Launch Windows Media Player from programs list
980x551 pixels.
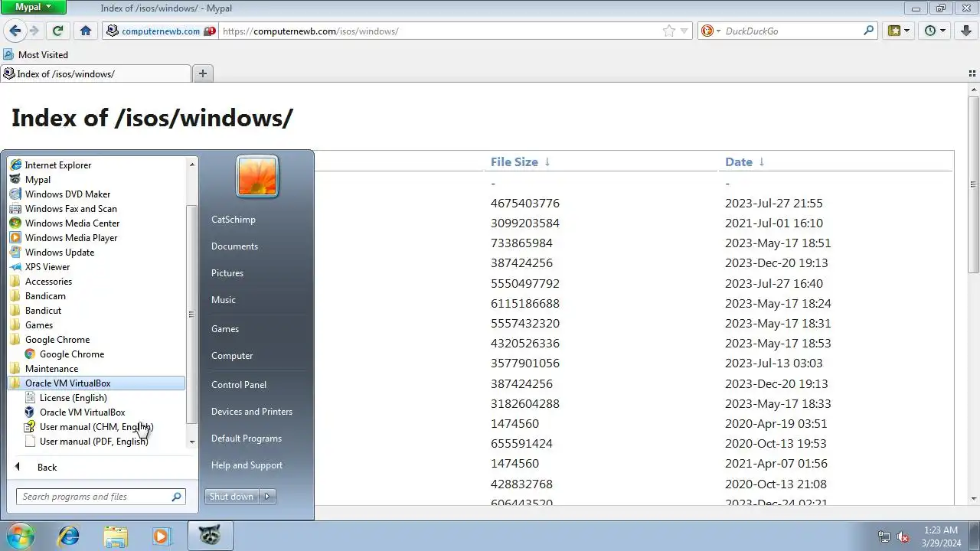tap(96, 238)
